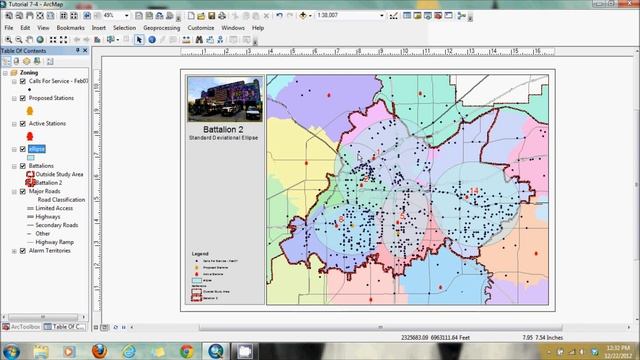This screenshot has width=640, height=360.
Task: Switch to Table Of Contents tab
Action: tap(65, 327)
